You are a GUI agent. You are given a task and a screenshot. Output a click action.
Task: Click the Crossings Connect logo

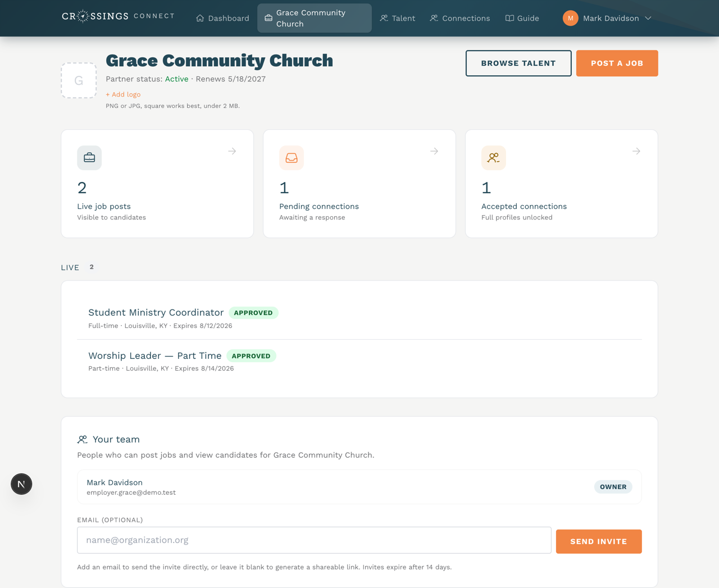[x=118, y=16]
